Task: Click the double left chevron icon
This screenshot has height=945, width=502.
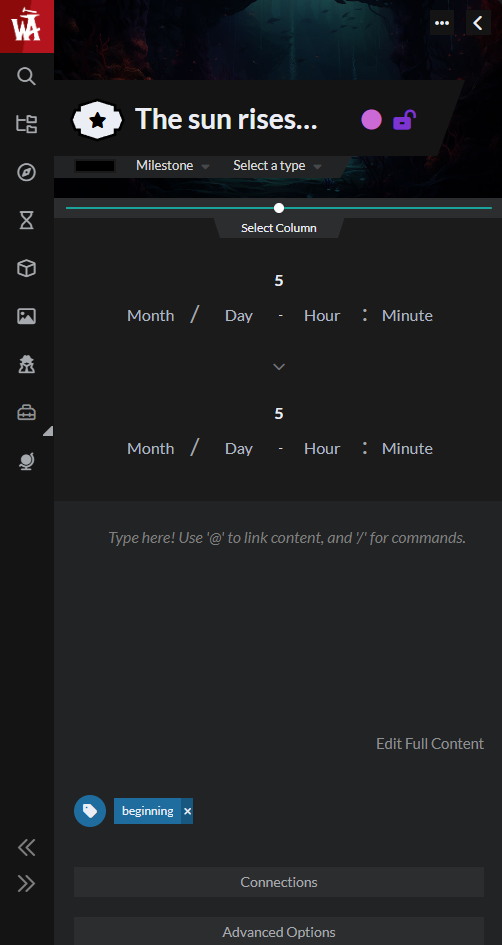Action: click(27, 848)
